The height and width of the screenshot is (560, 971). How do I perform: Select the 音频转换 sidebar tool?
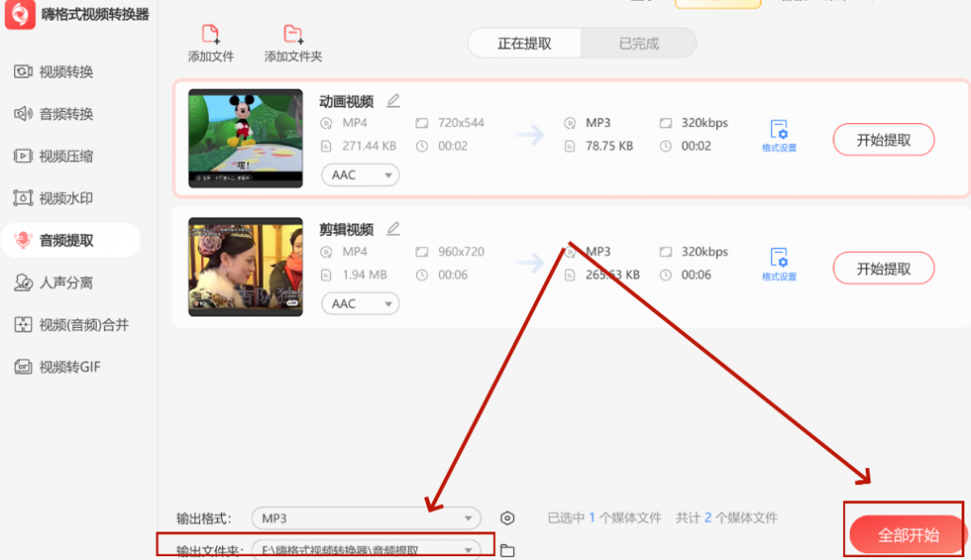(57, 114)
